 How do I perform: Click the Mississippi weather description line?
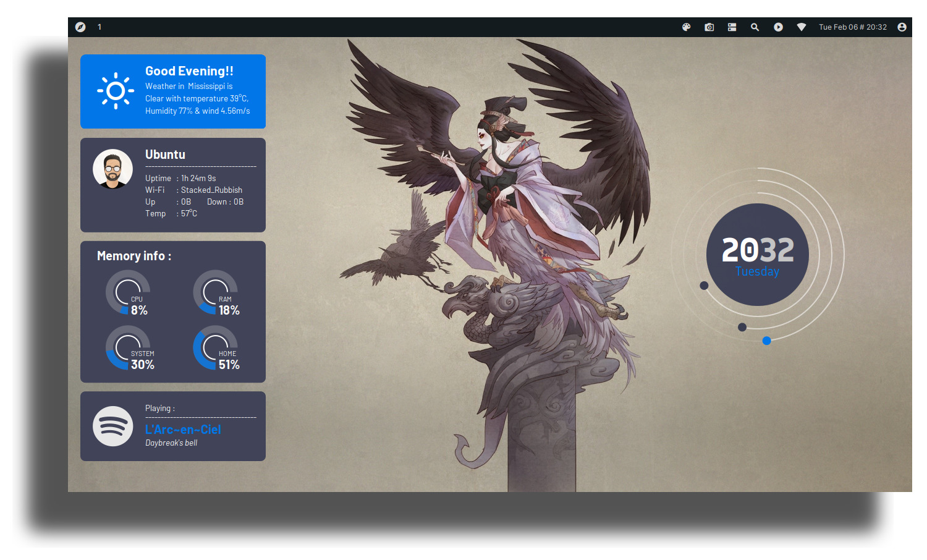(x=189, y=87)
